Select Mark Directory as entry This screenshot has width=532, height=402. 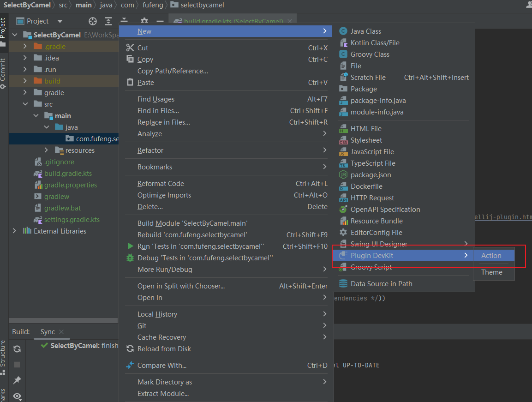coord(226,382)
